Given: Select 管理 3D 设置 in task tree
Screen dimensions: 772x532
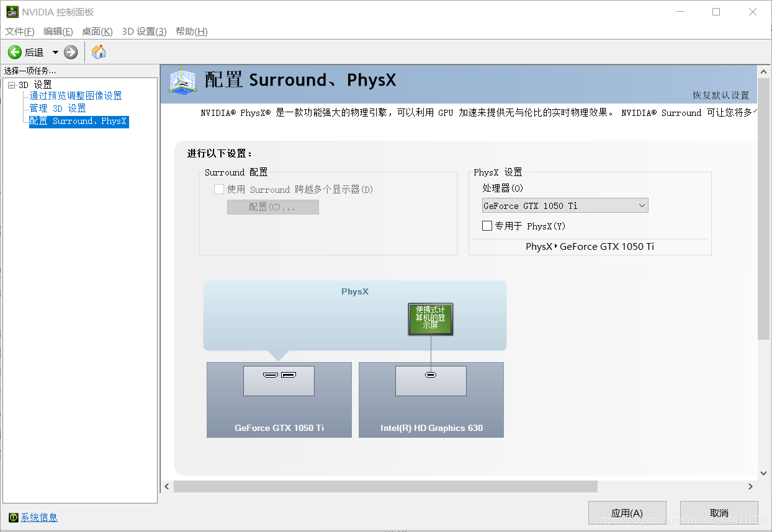Looking at the screenshot, I should click(x=58, y=109).
